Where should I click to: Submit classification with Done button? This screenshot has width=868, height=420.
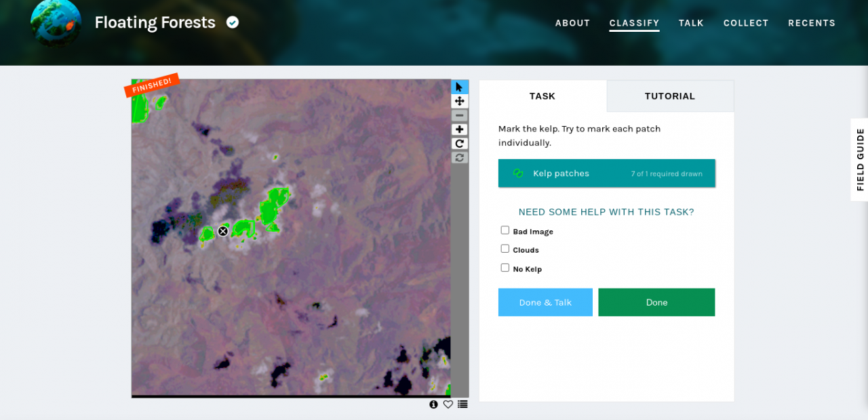point(656,302)
